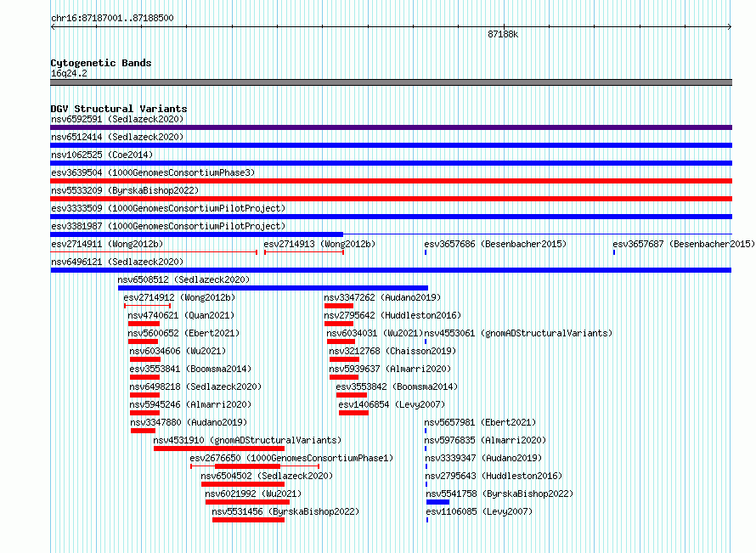Click the nsv6592591 (Sedlazeck2020) variant label
756x553 pixels.
(117, 119)
